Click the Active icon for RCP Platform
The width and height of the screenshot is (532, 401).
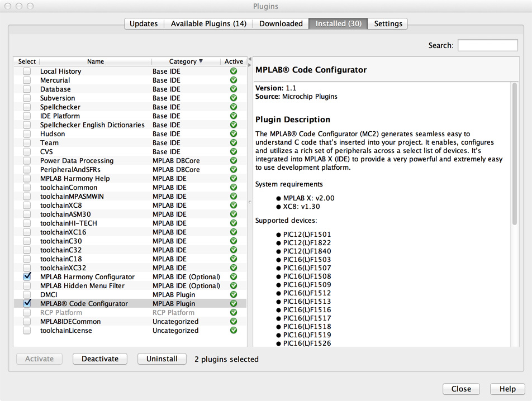tap(234, 313)
